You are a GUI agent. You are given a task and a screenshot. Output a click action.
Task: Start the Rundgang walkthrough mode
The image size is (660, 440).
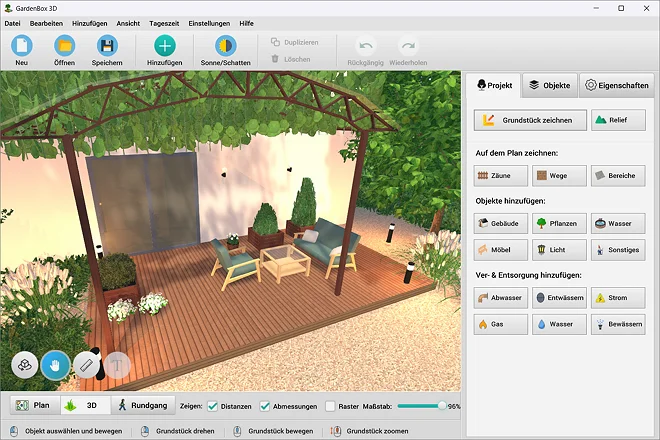click(x=143, y=405)
